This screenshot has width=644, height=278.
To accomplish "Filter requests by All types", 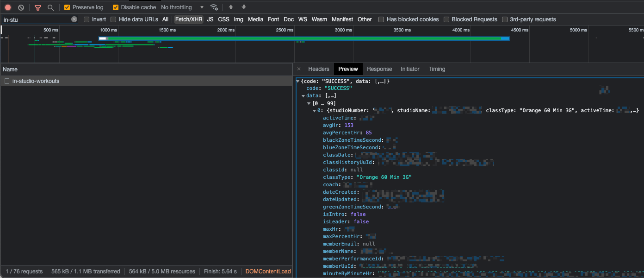I will click(165, 19).
